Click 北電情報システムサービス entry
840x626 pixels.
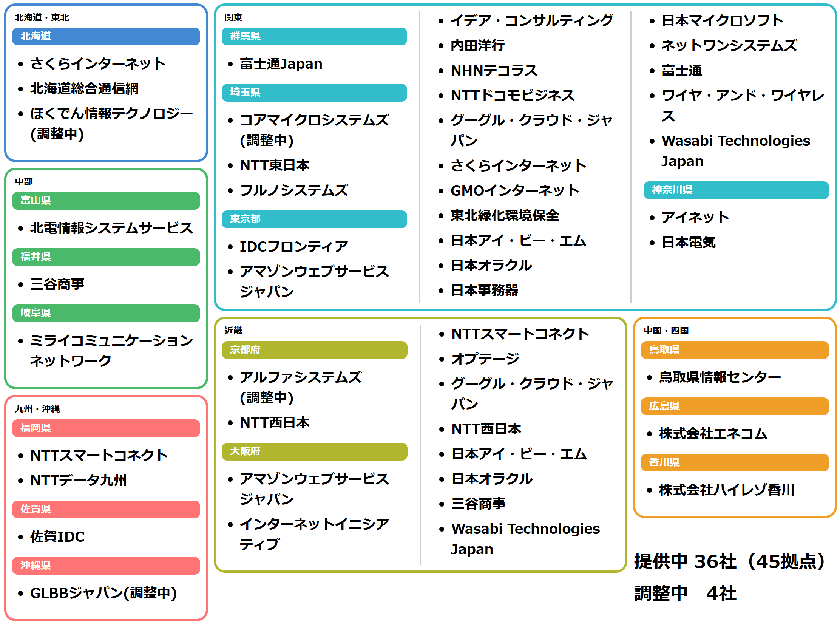[x=111, y=228]
